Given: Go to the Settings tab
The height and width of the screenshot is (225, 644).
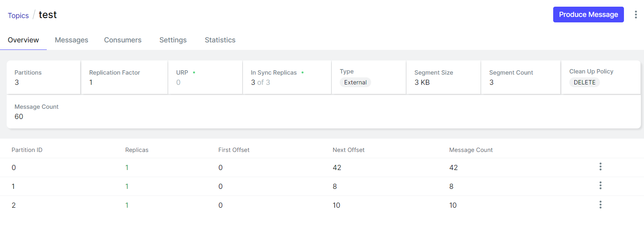Looking at the screenshot, I should tap(173, 40).
